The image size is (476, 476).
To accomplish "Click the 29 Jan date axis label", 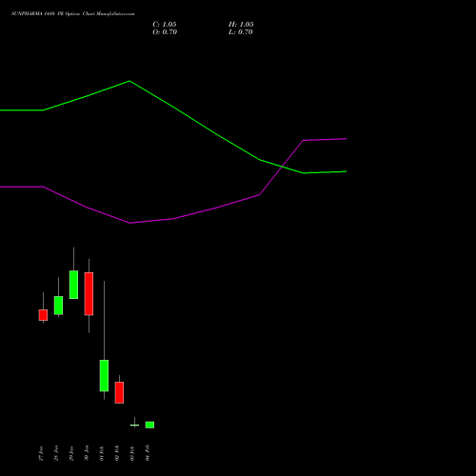I will coord(71,453).
